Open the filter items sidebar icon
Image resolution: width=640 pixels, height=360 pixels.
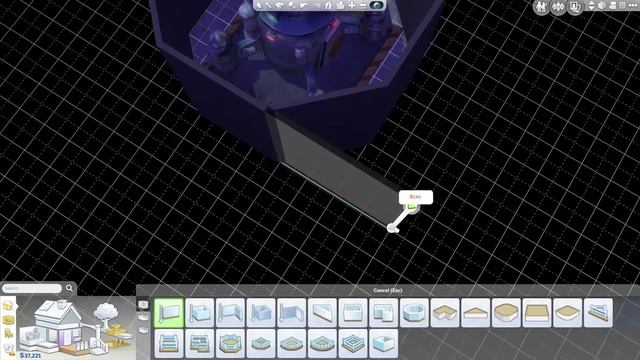point(8,349)
